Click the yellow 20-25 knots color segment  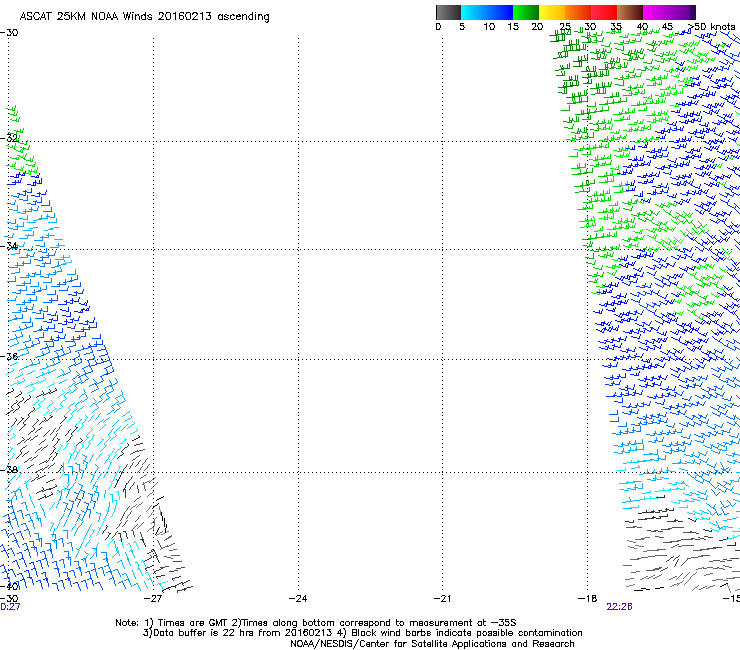click(x=552, y=12)
